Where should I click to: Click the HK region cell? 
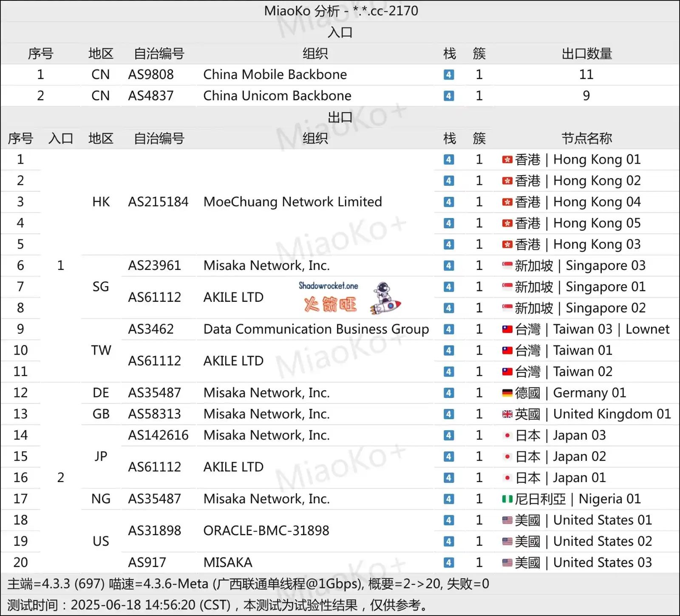pyautogui.click(x=101, y=202)
